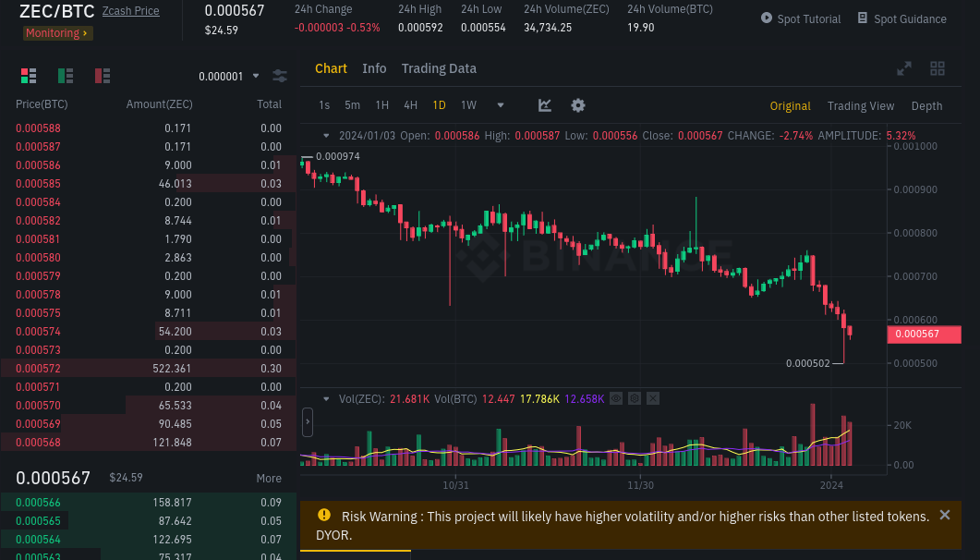
Task: Select sell order at price 0.000588
Action: click(x=148, y=128)
